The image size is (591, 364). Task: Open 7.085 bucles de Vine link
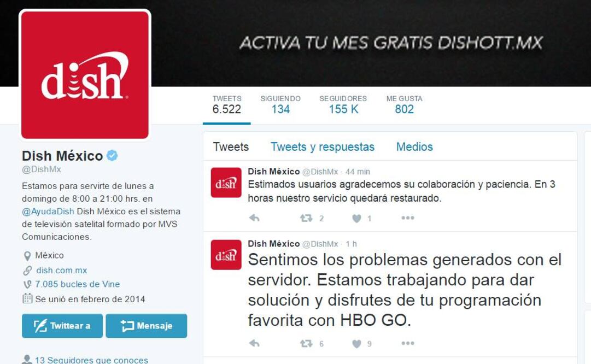pos(77,284)
